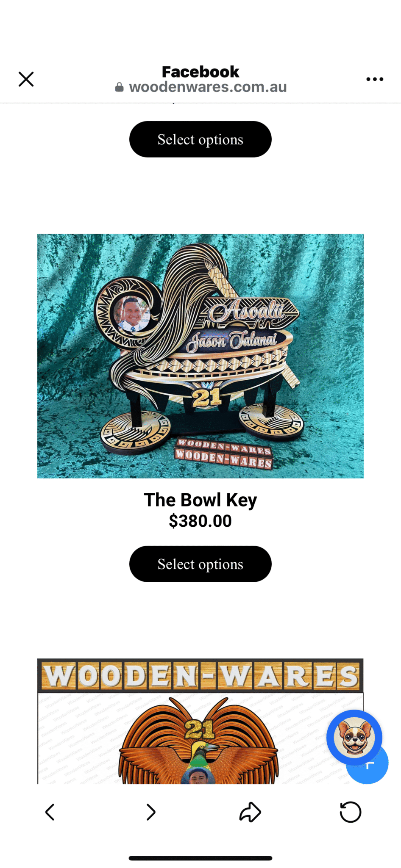
Task: Open The Bowl Key product title link
Action: click(x=200, y=500)
